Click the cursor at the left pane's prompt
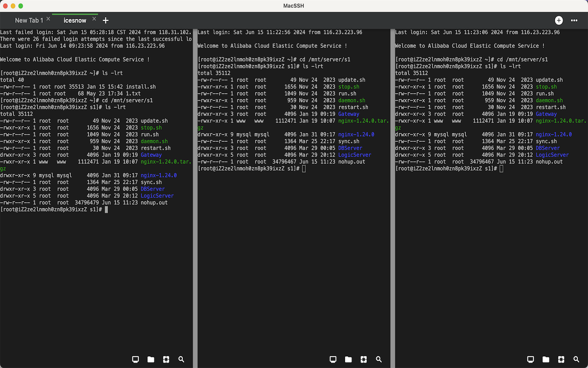 [107, 209]
